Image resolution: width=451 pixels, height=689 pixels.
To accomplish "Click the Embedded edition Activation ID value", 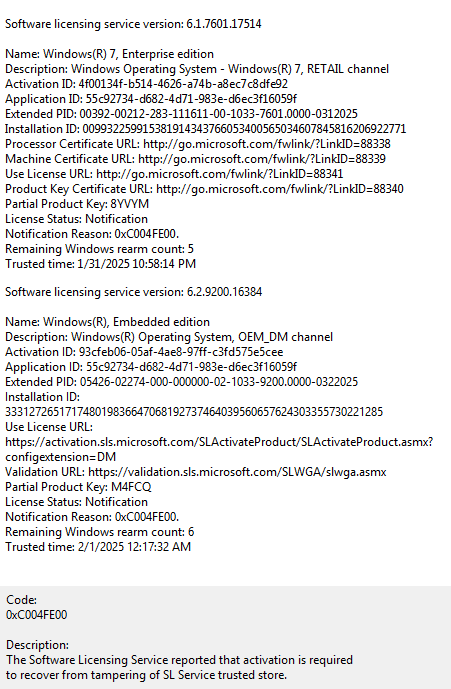I will coord(181,352).
